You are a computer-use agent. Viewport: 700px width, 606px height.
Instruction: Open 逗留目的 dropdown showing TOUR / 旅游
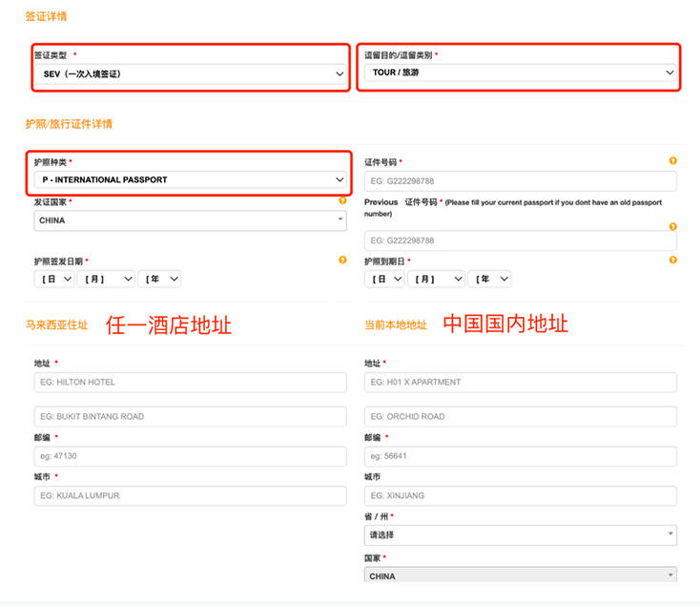click(520, 73)
